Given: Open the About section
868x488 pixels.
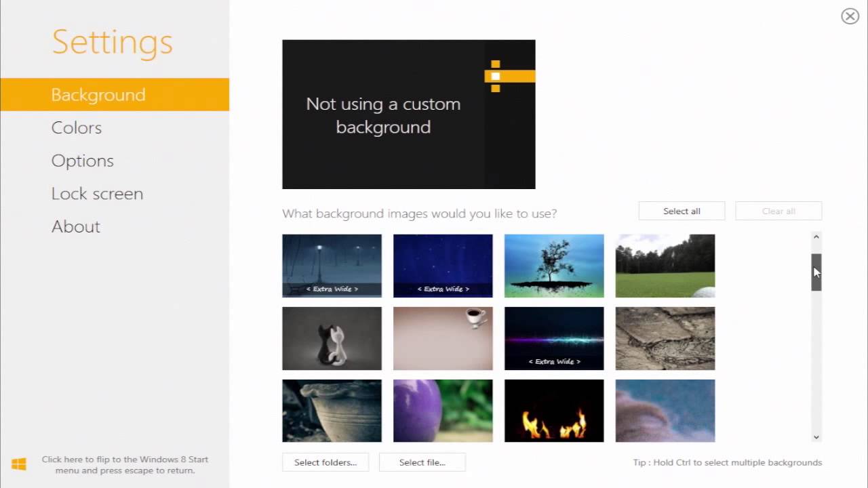Looking at the screenshot, I should (76, 226).
